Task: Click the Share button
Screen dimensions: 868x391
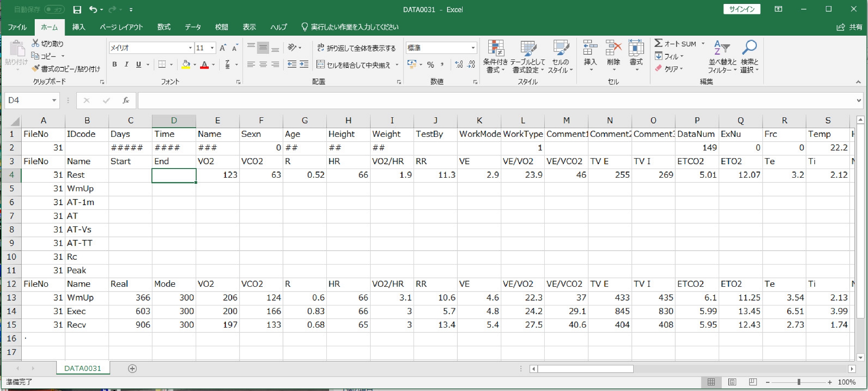Action: 849,27
